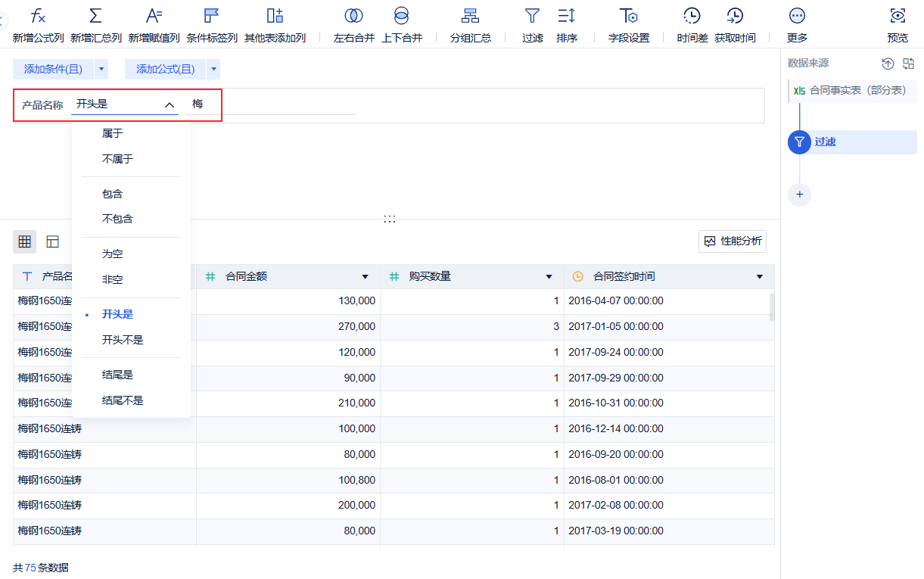The height and width of the screenshot is (579, 924).
Task: Click the 左右合并 merge icon
Action: (x=353, y=16)
